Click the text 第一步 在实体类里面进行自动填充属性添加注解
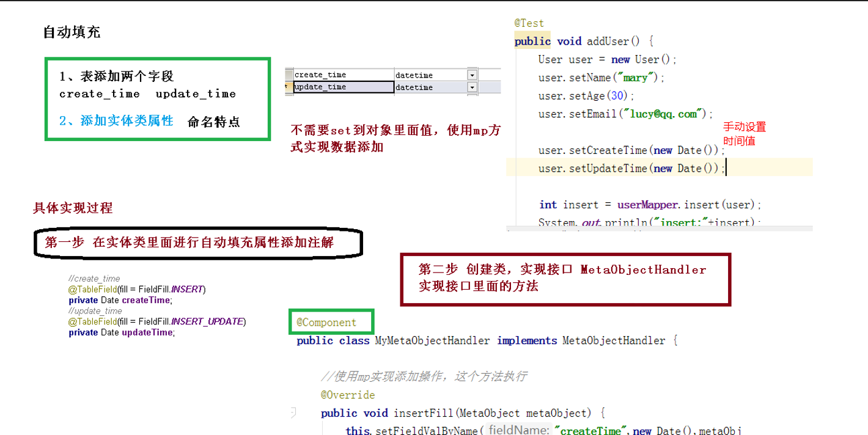Image resolution: width=868 pixels, height=435 pixels. click(189, 242)
